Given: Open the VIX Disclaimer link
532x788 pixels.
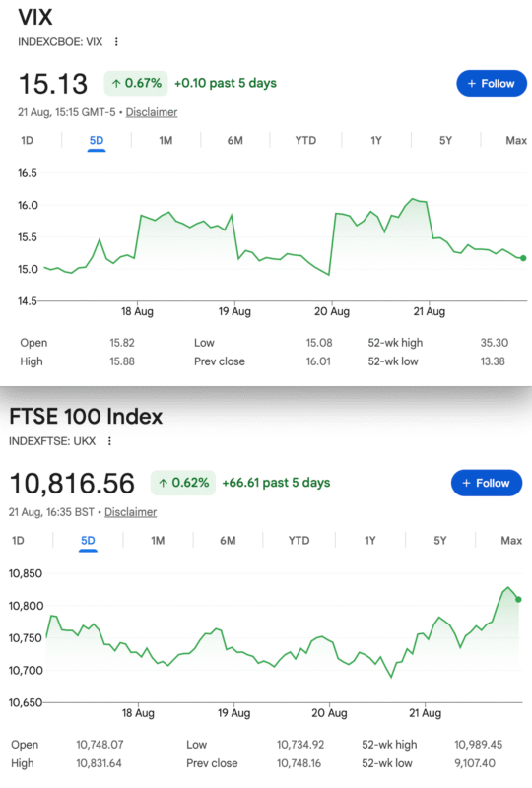Looking at the screenshot, I should tap(152, 112).
